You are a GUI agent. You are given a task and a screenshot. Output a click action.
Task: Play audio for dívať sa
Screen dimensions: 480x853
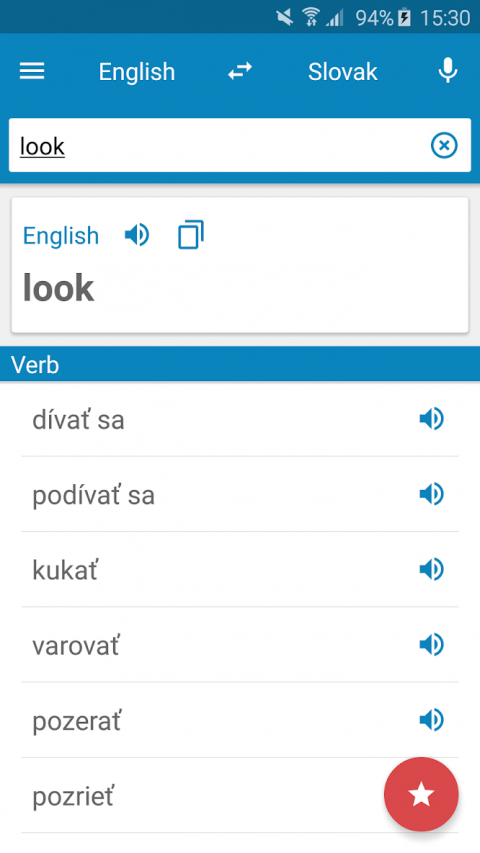(x=432, y=419)
